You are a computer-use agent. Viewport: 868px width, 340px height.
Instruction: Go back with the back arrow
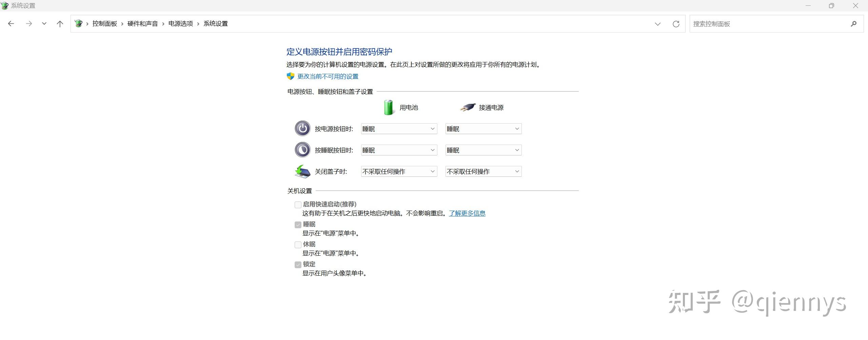click(11, 24)
